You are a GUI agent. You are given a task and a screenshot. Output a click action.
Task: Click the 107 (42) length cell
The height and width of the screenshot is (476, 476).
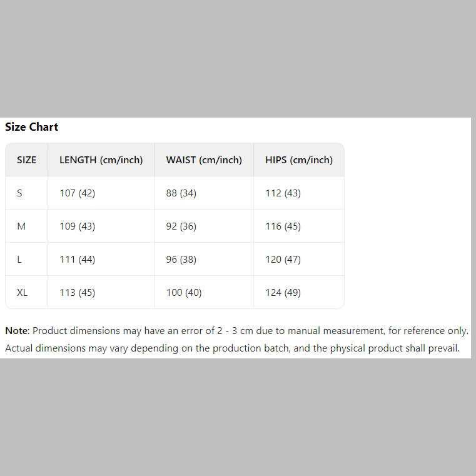[x=77, y=193]
